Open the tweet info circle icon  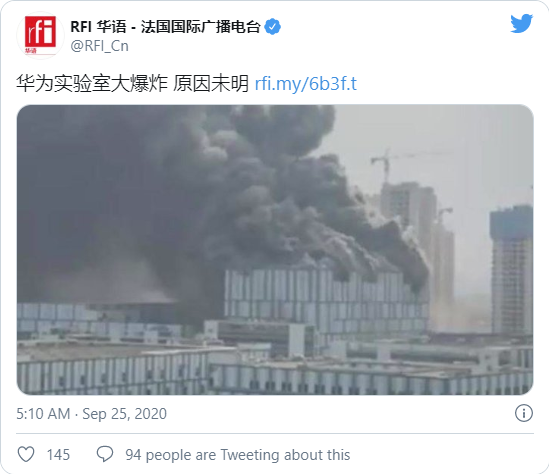(524, 413)
